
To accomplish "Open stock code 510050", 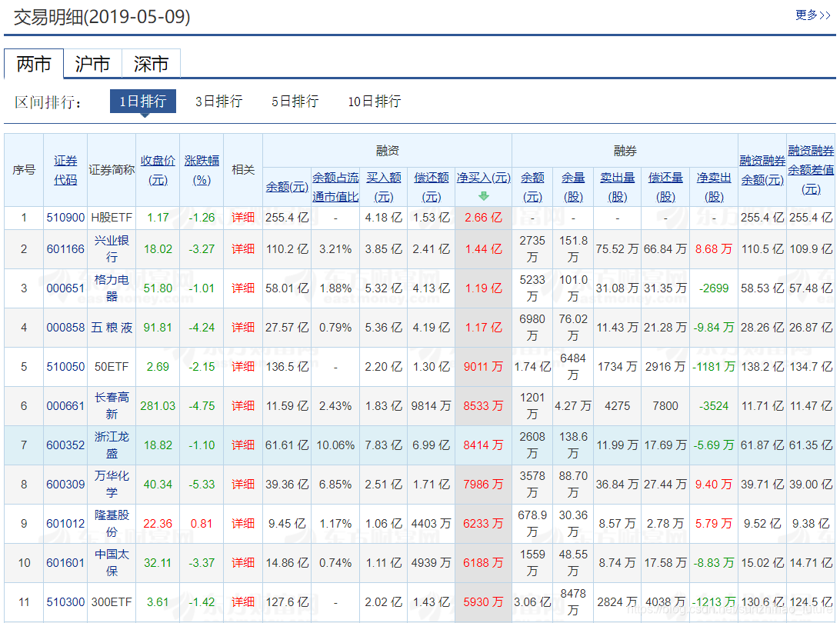I will tap(65, 367).
